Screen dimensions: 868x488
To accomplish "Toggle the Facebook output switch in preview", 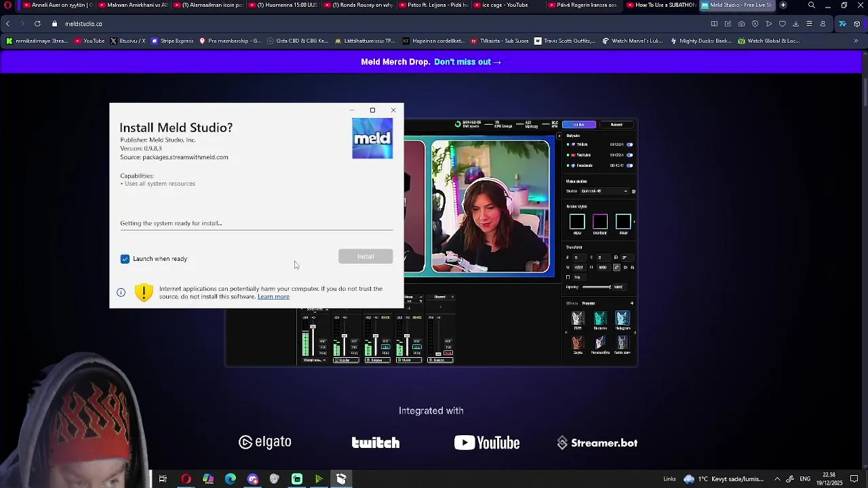I will 630,165.
